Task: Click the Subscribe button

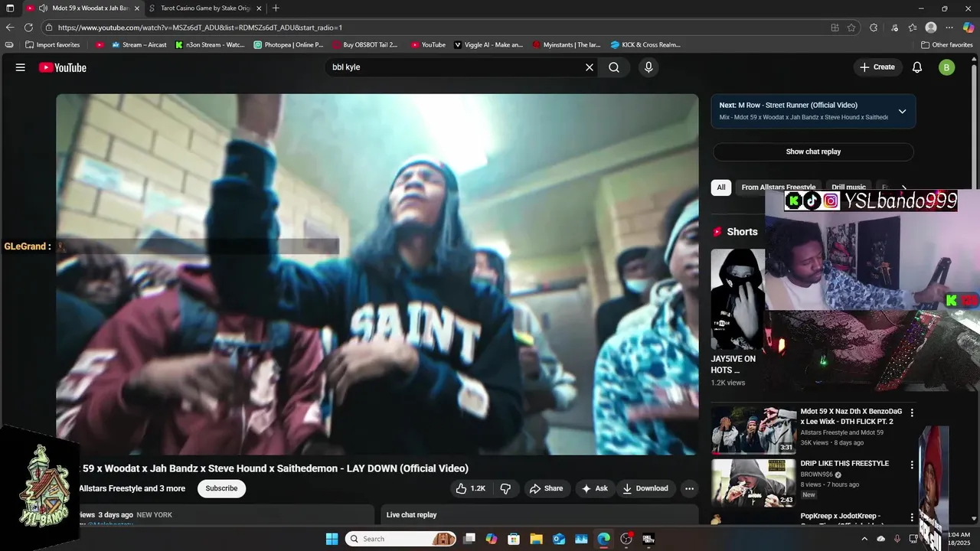Action: [x=221, y=488]
